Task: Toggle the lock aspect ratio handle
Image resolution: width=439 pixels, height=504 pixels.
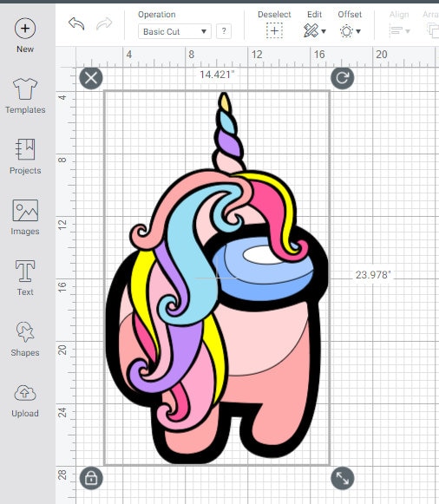Action: [91, 478]
